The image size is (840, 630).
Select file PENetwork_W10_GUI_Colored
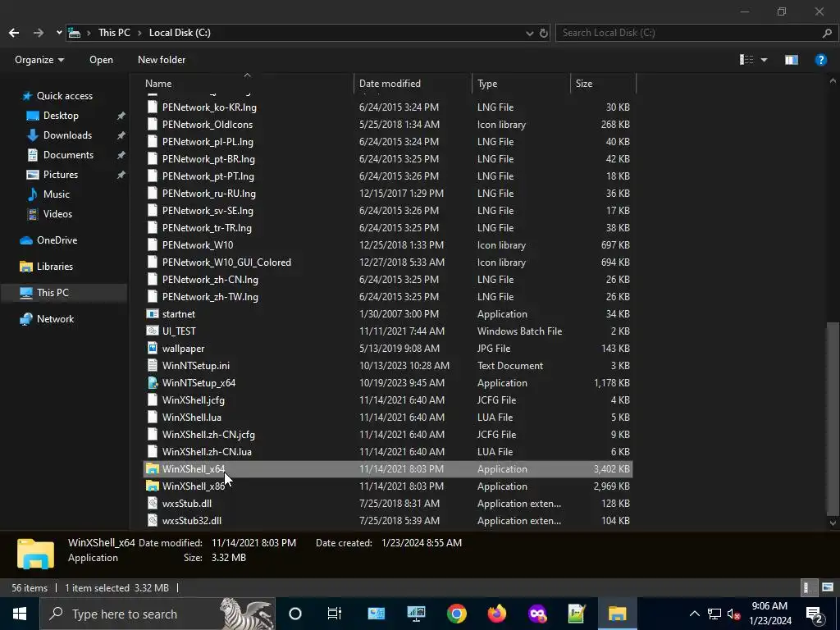point(226,262)
